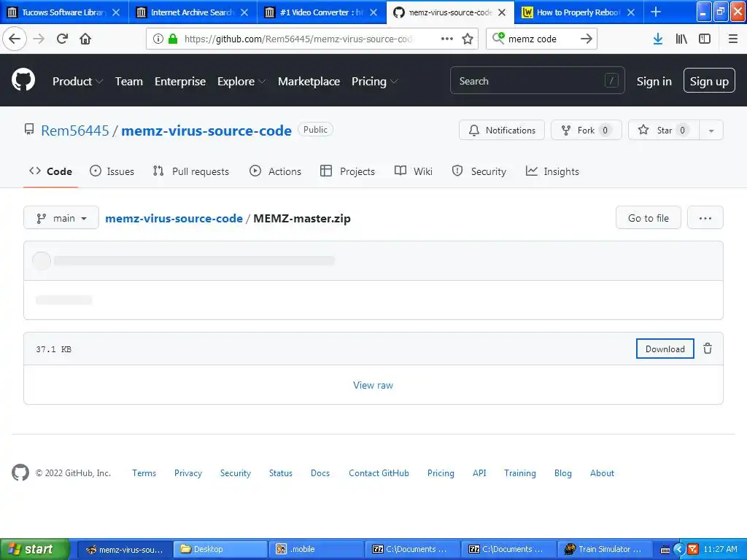Open the Issues tab
Viewport: 747px width, 560px height.
(x=112, y=171)
